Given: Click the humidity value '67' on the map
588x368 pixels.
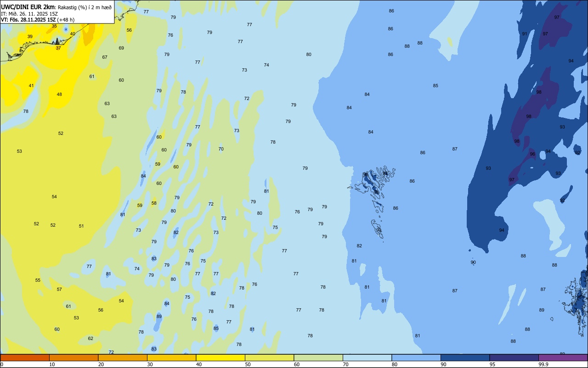Looking at the screenshot, I should pyautogui.click(x=105, y=57).
